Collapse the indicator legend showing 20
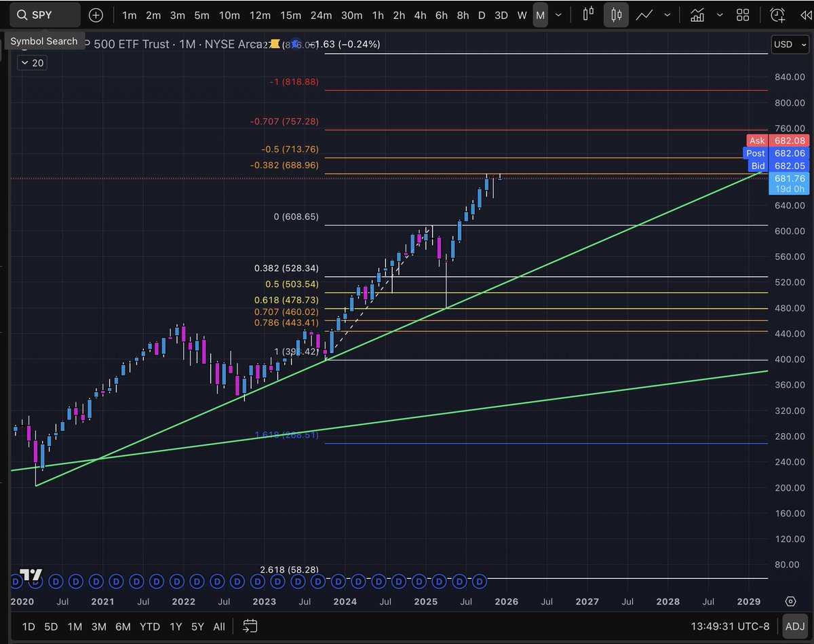The height and width of the screenshot is (644, 814). click(31, 63)
